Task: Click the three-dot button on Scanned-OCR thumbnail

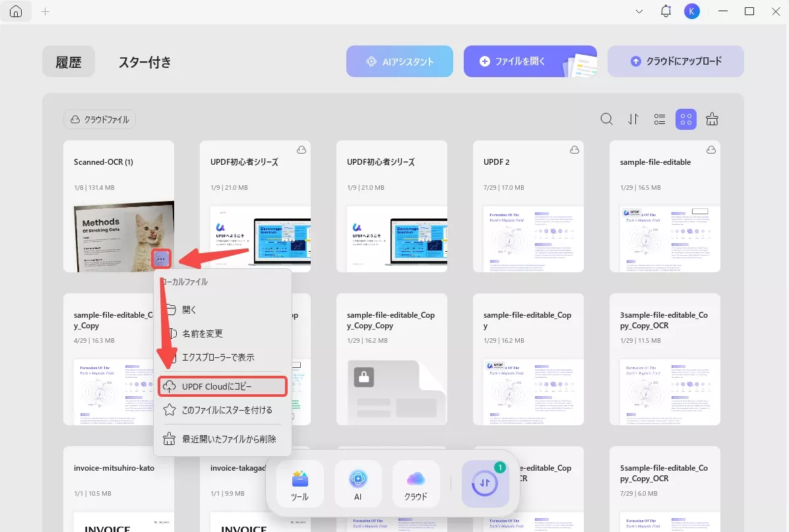Action: click(x=161, y=259)
